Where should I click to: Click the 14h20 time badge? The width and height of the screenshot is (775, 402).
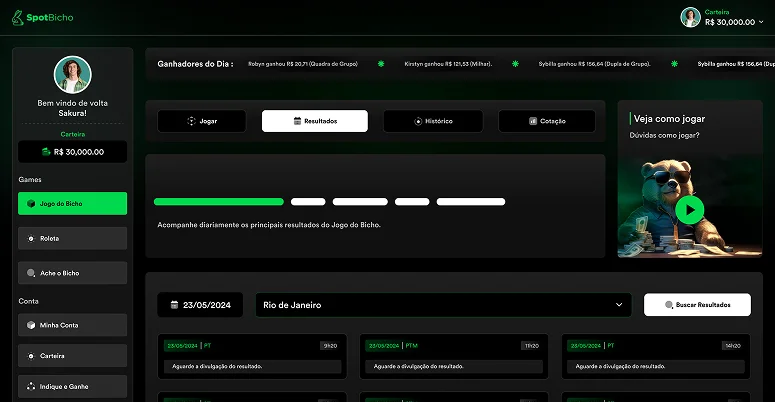coord(733,346)
